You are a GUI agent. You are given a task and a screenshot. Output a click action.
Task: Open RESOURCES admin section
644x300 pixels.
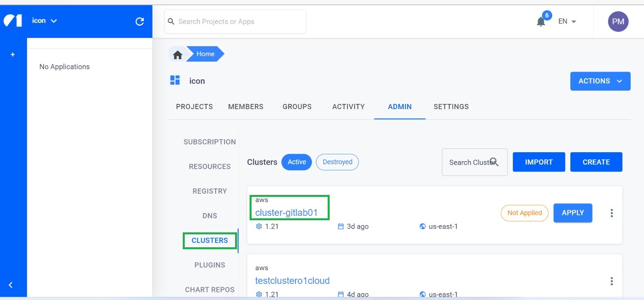click(210, 166)
